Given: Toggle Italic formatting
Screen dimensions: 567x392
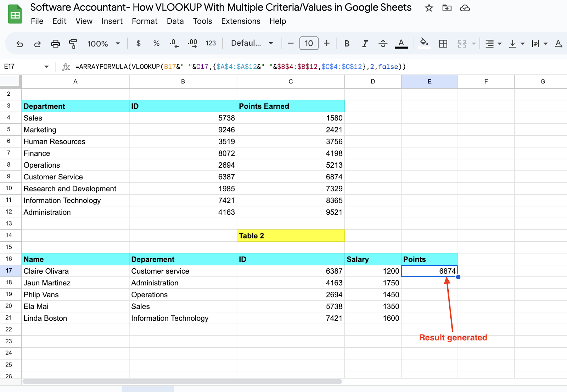Looking at the screenshot, I should (x=365, y=44).
